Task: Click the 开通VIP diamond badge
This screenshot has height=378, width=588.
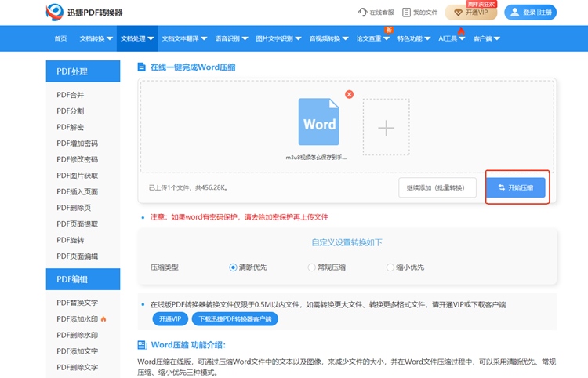Action: pos(471,13)
